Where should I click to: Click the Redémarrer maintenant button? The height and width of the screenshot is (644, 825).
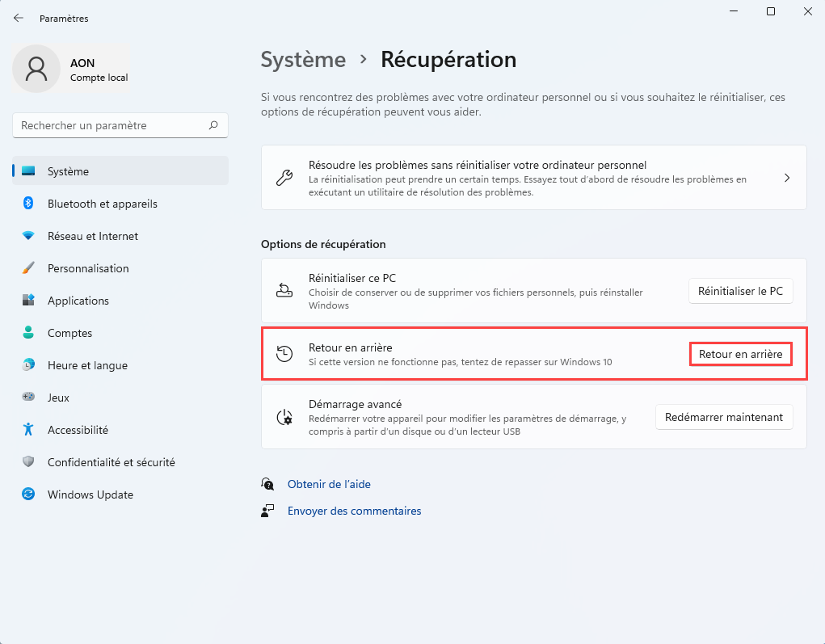pyautogui.click(x=723, y=418)
